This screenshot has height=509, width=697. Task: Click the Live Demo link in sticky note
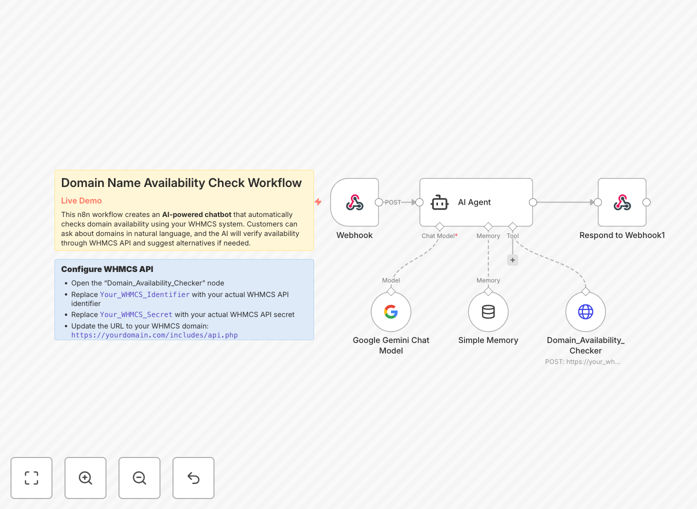pyautogui.click(x=81, y=200)
